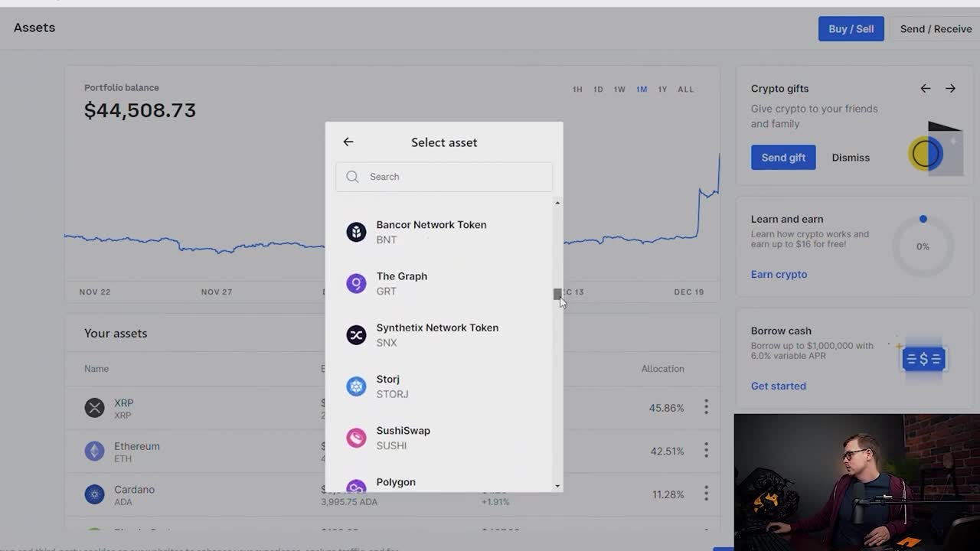Click the scrollbar up arrow in asset list

tap(557, 203)
